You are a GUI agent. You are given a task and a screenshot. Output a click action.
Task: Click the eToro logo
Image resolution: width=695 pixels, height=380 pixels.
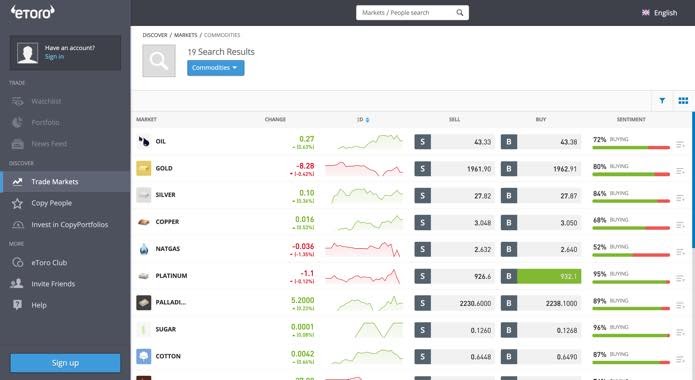click(x=33, y=12)
